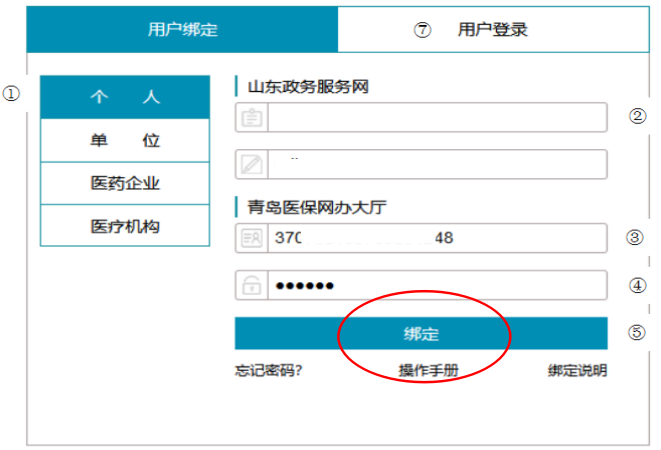This screenshot has width=661, height=450.
Task: Click into the masked password field
Action: 436,285
